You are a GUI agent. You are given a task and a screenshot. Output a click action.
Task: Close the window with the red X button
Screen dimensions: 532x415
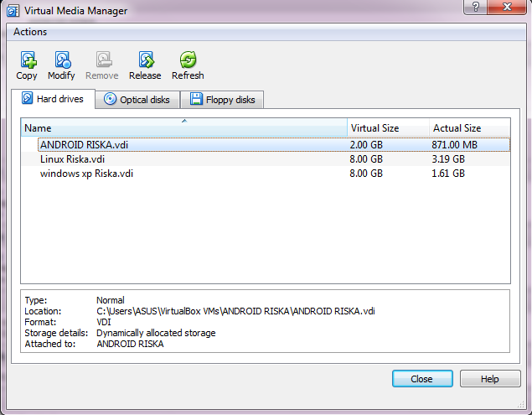pos(507,7)
